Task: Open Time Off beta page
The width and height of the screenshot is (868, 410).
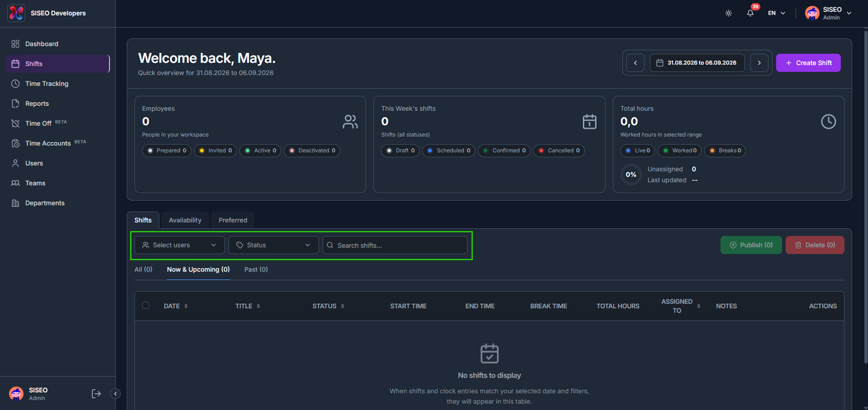Action: (58, 123)
